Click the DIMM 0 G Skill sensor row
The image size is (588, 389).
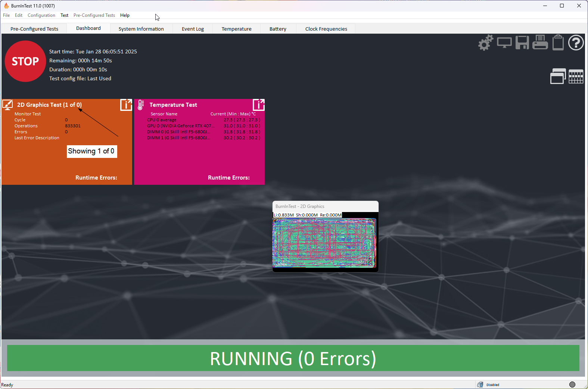click(203, 132)
